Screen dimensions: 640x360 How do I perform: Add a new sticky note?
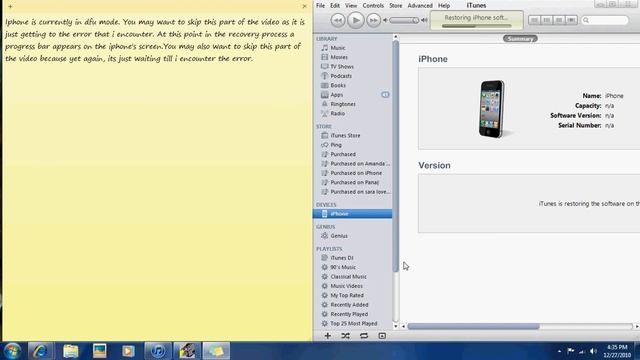click(x=10, y=6)
